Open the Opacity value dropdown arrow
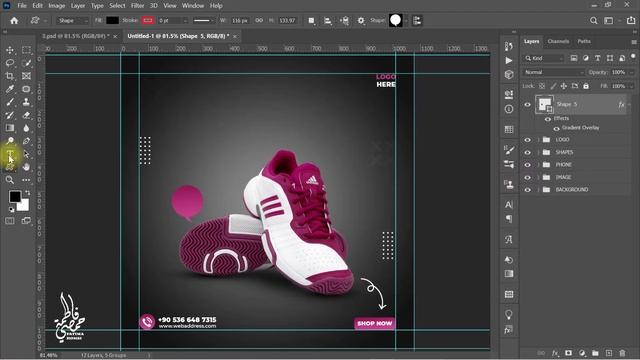The height and width of the screenshot is (360, 640). coord(631,72)
